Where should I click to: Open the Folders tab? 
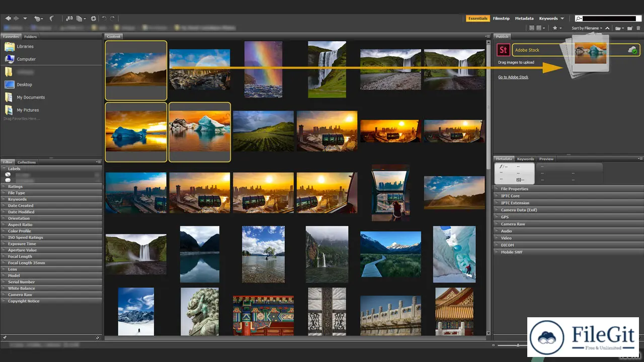[30, 37]
